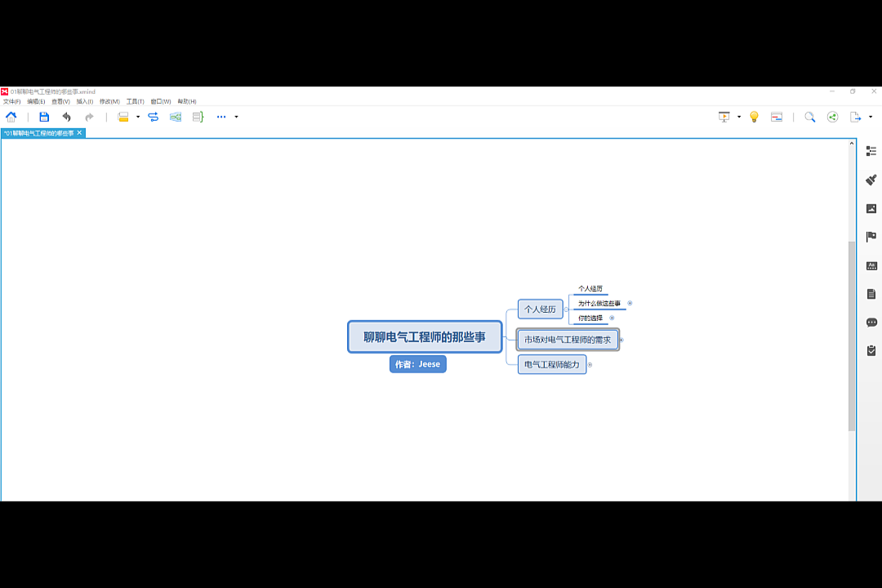Open the Markers flag panel
This screenshot has width=882, height=588.
click(x=871, y=237)
